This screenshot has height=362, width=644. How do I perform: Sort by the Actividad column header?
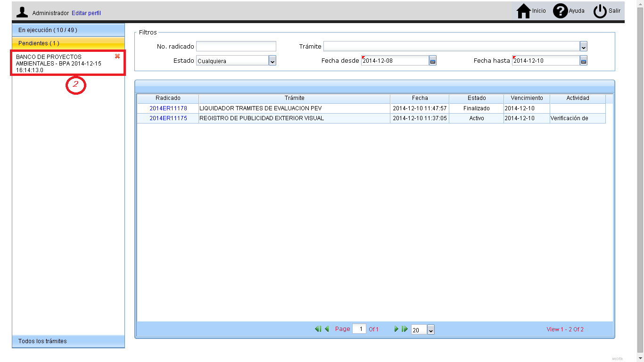pos(578,98)
